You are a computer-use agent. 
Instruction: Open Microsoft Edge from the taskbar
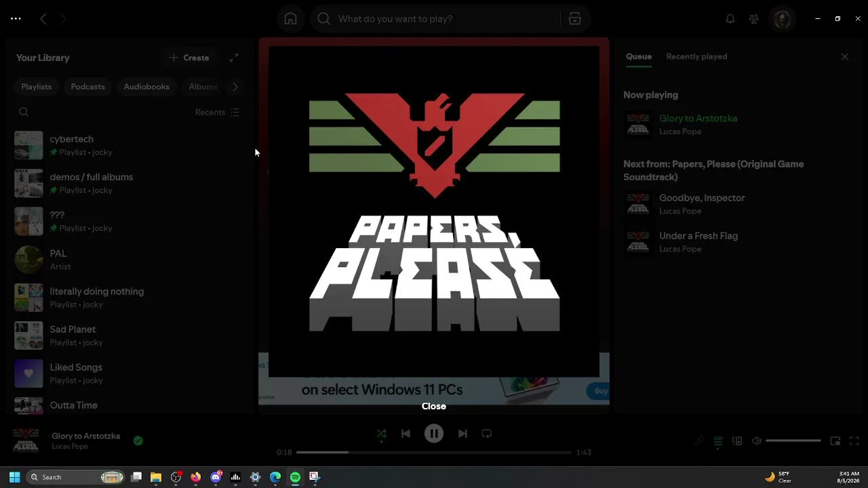point(275,477)
